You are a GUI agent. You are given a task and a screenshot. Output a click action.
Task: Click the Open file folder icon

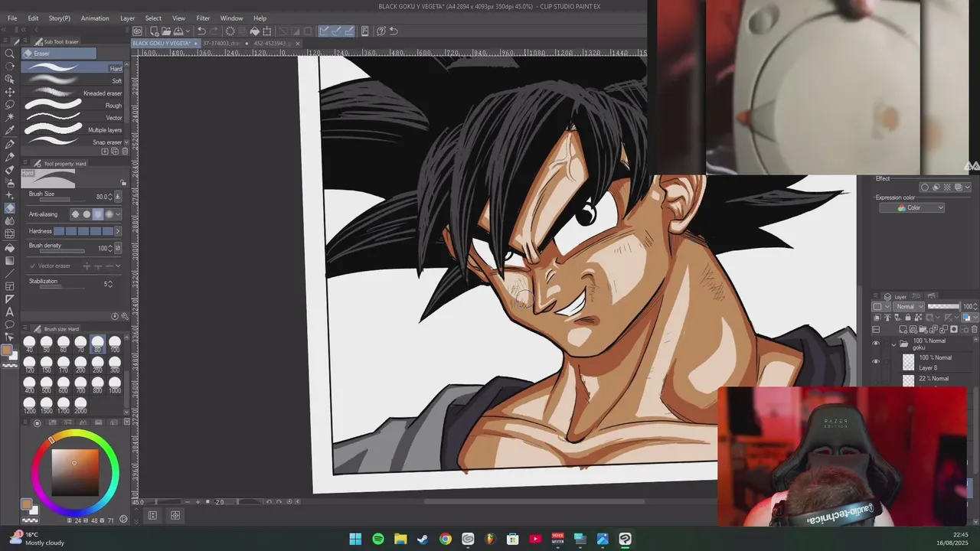(x=165, y=31)
